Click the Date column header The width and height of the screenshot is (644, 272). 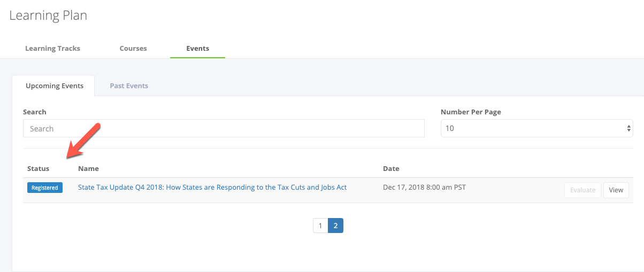(x=391, y=168)
